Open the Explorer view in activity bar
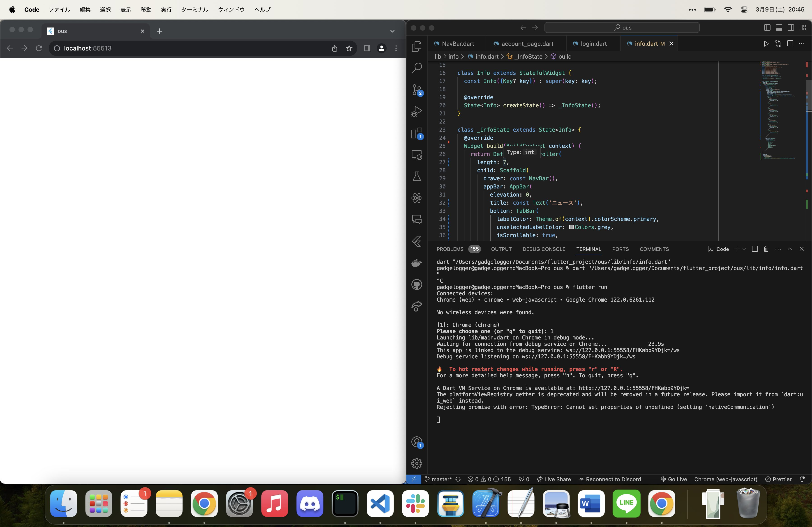The height and width of the screenshot is (527, 812). [417, 46]
